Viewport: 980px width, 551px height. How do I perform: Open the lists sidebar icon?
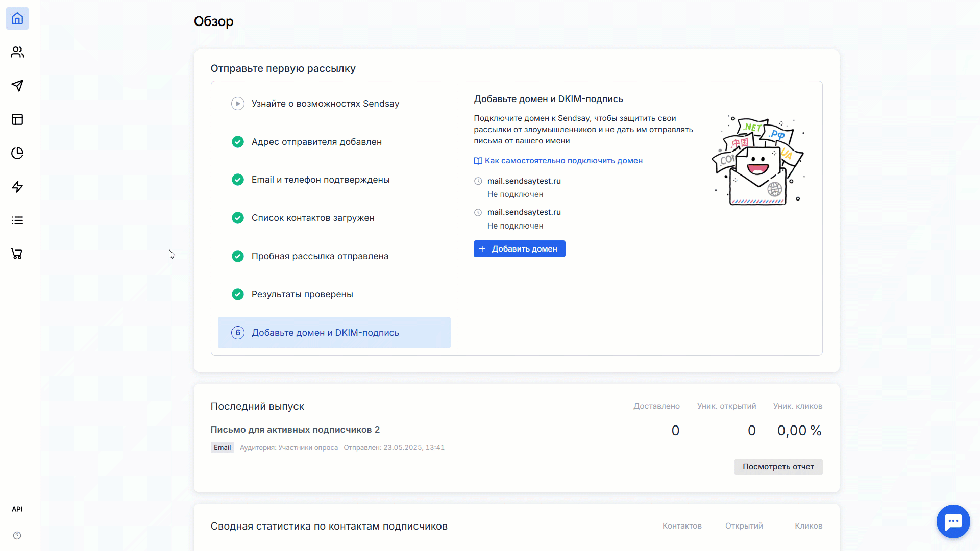[17, 220]
